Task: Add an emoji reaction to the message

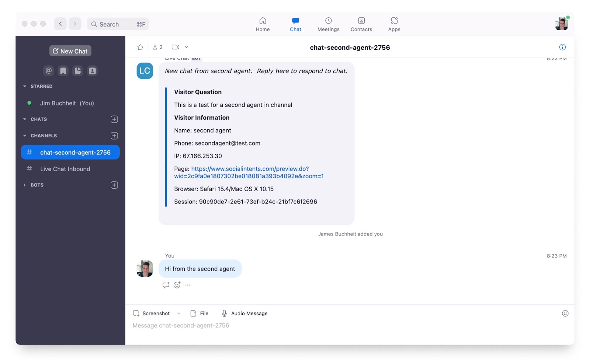Action: pyautogui.click(x=177, y=285)
